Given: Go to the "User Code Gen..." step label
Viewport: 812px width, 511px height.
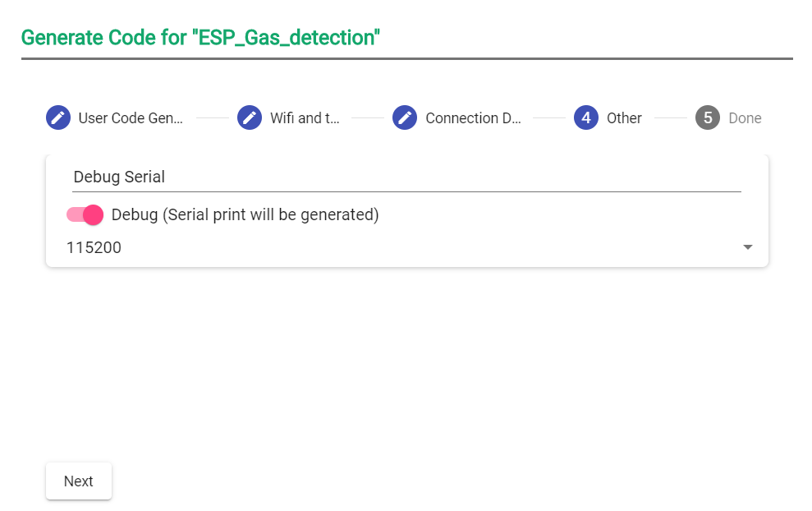Looking at the screenshot, I should point(131,118).
